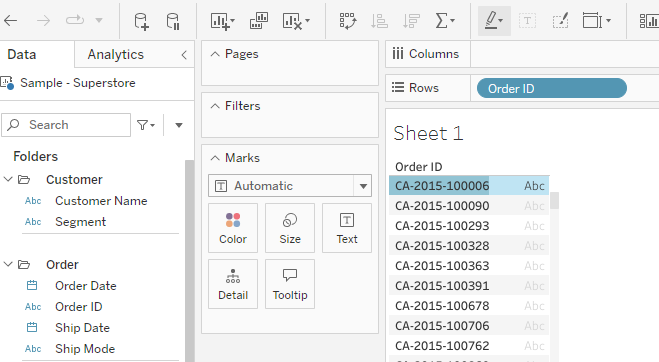
Task: Click the Sort Ascending icon
Action: [x=379, y=21]
